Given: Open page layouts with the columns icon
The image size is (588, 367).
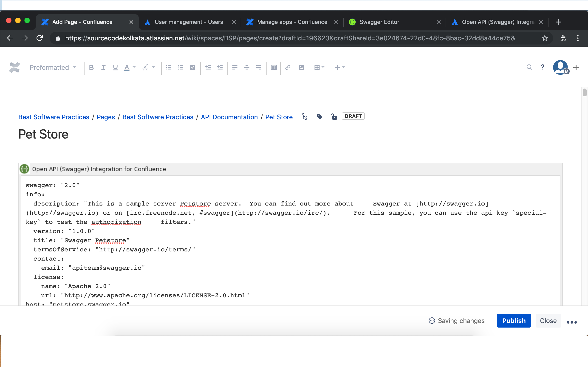Looking at the screenshot, I should point(273,67).
